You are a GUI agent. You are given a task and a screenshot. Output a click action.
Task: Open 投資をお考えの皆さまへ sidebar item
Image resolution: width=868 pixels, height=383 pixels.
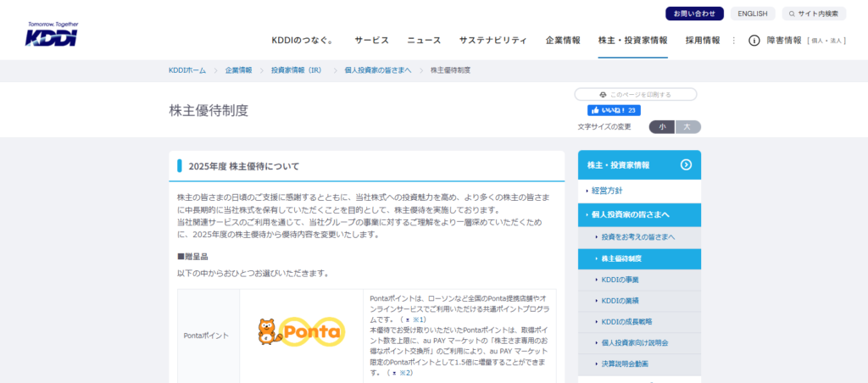(x=639, y=237)
